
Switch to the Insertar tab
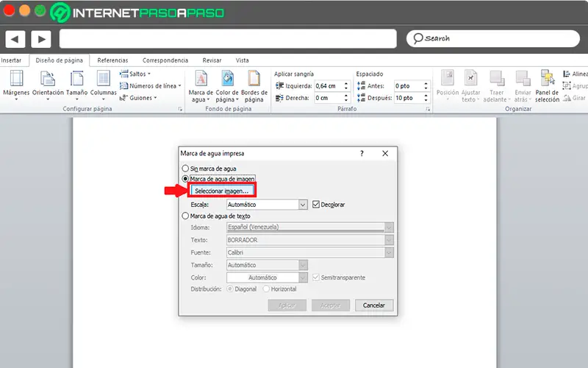tap(11, 60)
